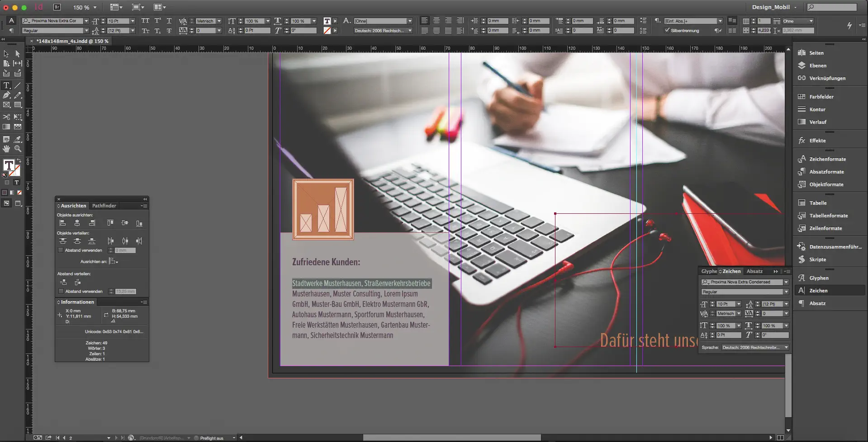The image size is (868, 442).
Task: Open the Design_Mobil workspace dropdown
Action: coord(774,7)
